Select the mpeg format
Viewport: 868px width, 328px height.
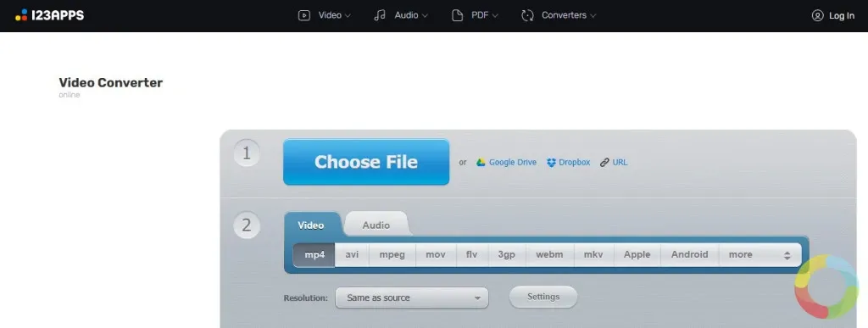click(x=392, y=254)
